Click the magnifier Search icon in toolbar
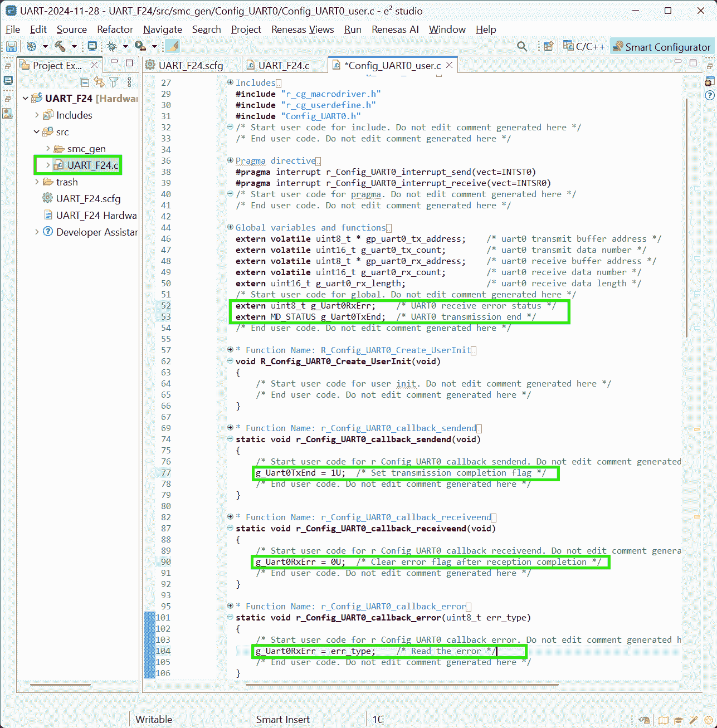717x728 pixels. coord(522,47)
